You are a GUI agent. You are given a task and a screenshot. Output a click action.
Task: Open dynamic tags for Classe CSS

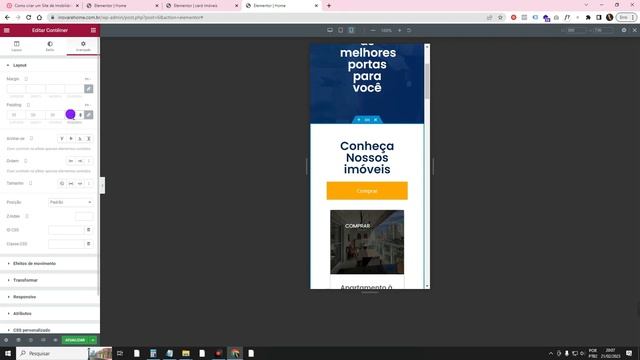(x=89, y=244)
